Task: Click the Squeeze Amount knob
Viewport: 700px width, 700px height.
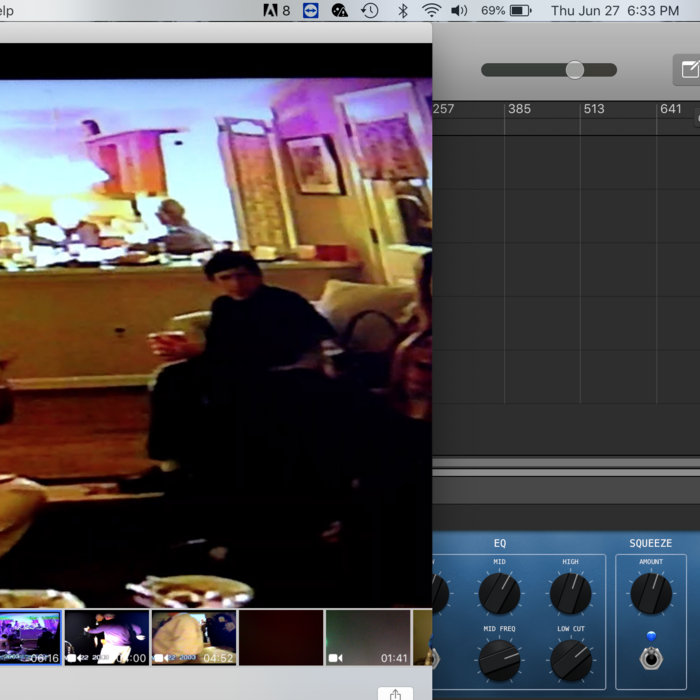Action: coord(651,594)
